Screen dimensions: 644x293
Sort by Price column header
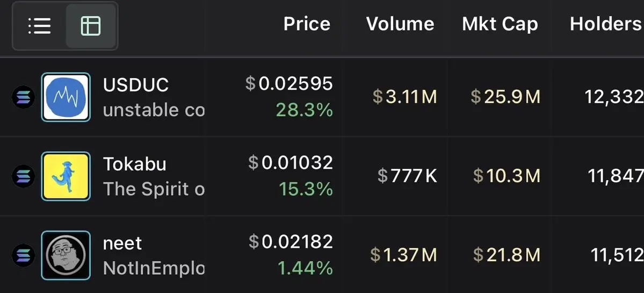(307, 24)
